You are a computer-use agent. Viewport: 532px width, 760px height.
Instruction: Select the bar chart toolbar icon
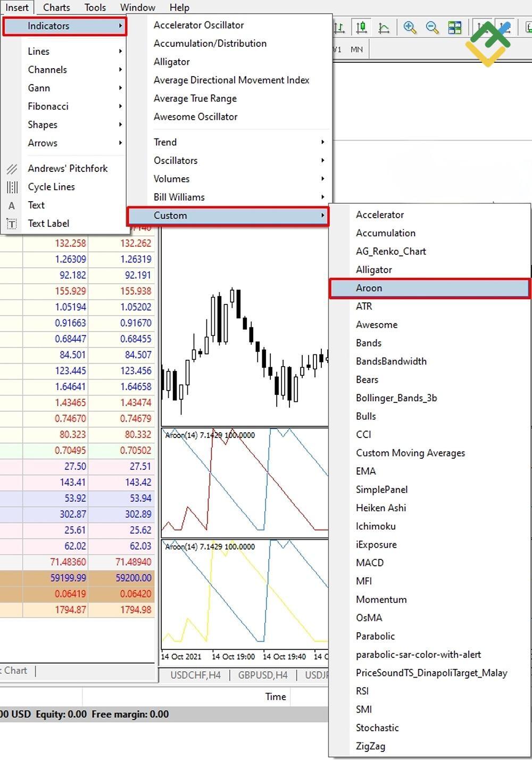tap(339, 27)
